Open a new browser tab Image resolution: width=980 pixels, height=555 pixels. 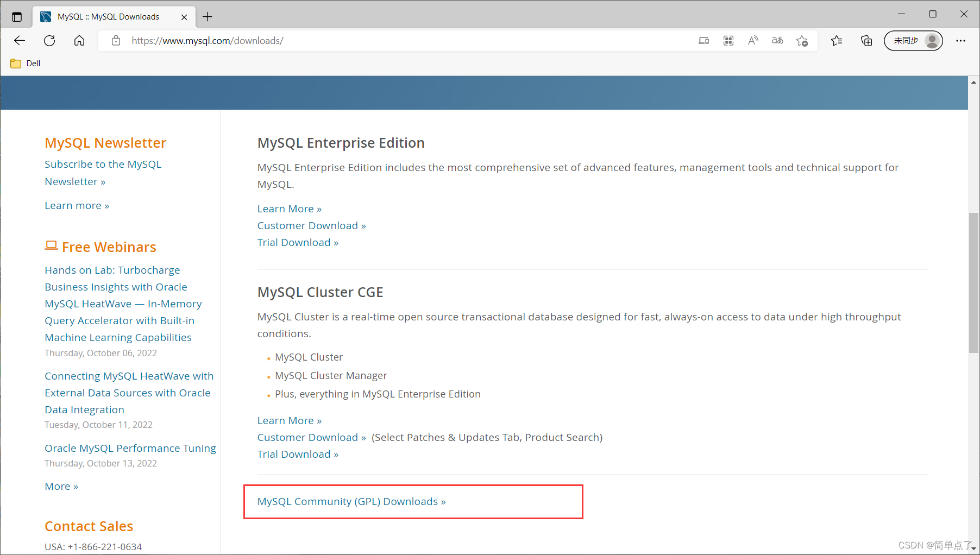pos(208,17)
